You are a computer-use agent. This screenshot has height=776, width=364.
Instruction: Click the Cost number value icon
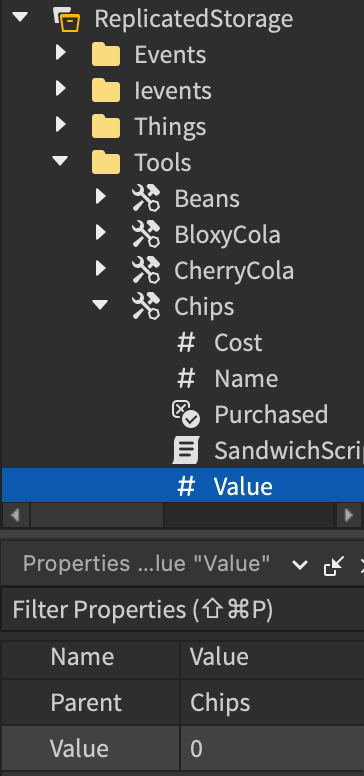(x=186, y=343)
